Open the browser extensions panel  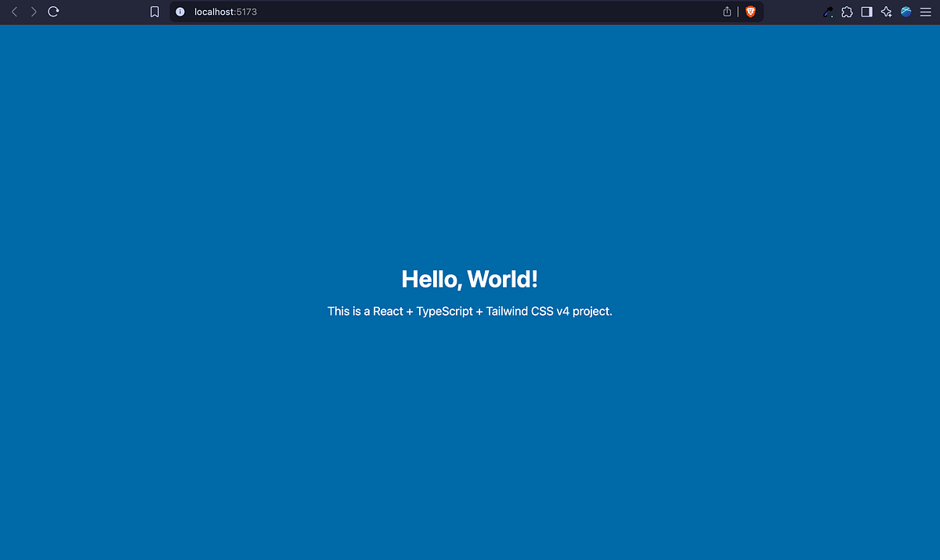[847, 12]
